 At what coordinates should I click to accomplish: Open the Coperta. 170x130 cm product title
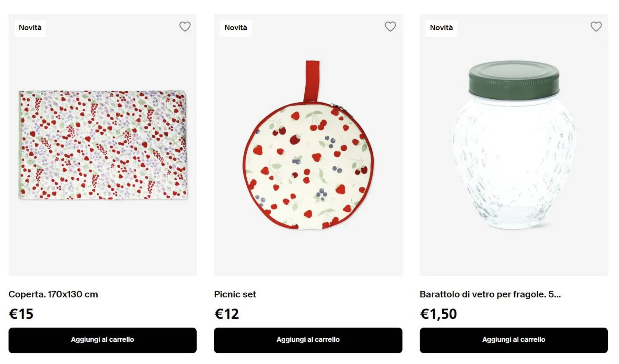coord(53,294)
